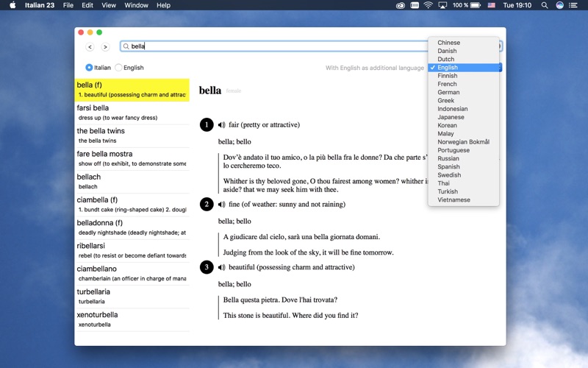Click the AirPlay display icon

442,5
